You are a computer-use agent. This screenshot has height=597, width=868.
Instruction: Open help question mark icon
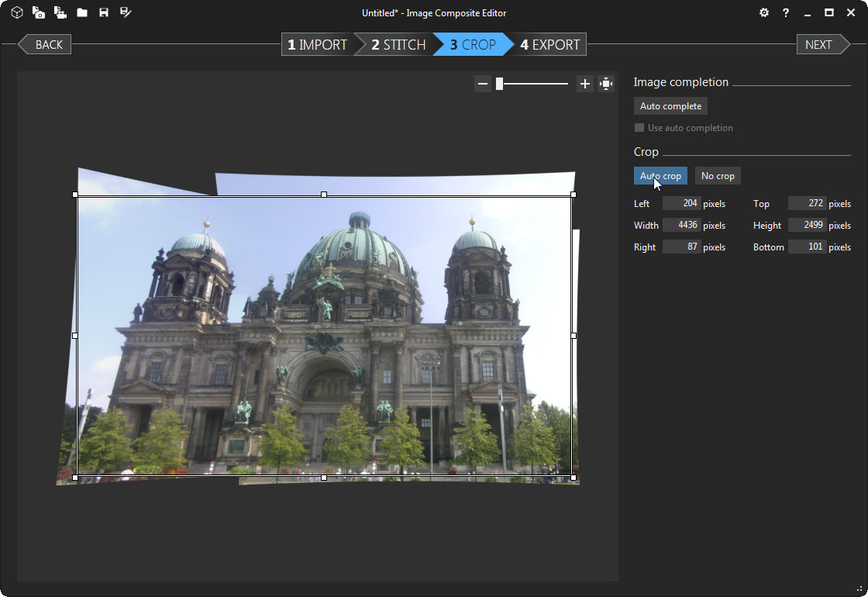pos(786,12)
